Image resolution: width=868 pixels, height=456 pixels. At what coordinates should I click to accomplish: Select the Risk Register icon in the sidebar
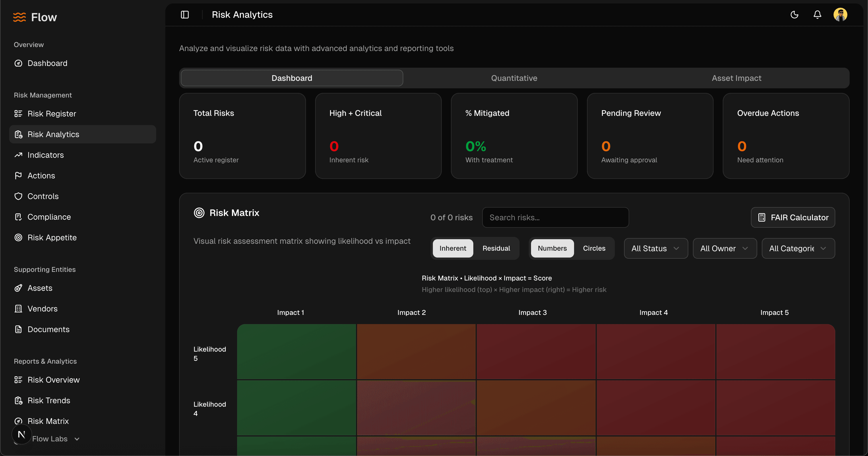coord(19,114)
